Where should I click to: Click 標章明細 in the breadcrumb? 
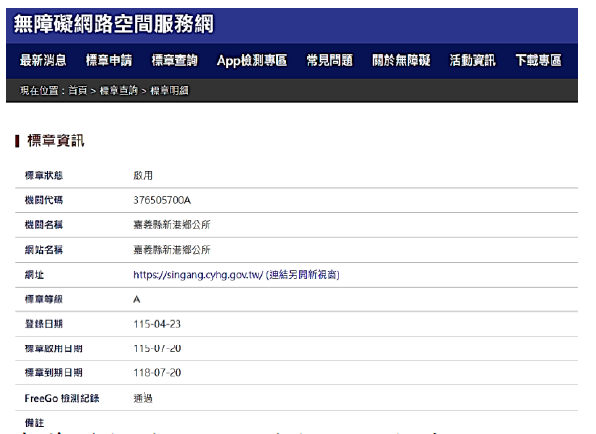[x=169, y=90]
